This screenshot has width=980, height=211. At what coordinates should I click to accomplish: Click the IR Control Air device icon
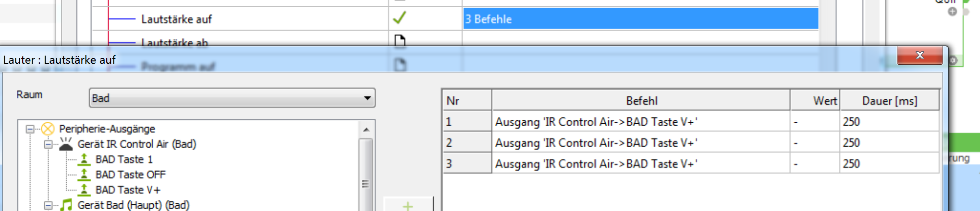(x=66, y=144)
